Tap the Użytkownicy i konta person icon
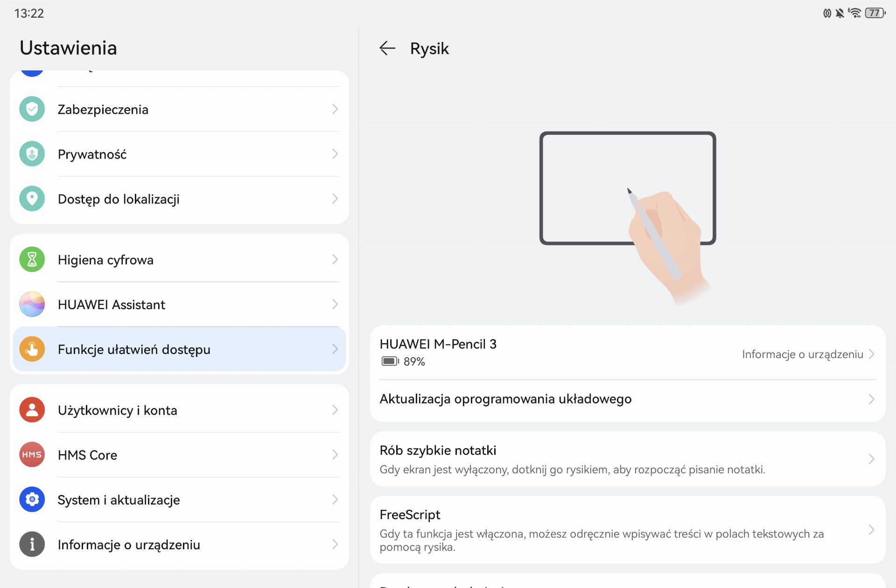The width and height of the screenshot is (896, 588). tap(32, 410)
